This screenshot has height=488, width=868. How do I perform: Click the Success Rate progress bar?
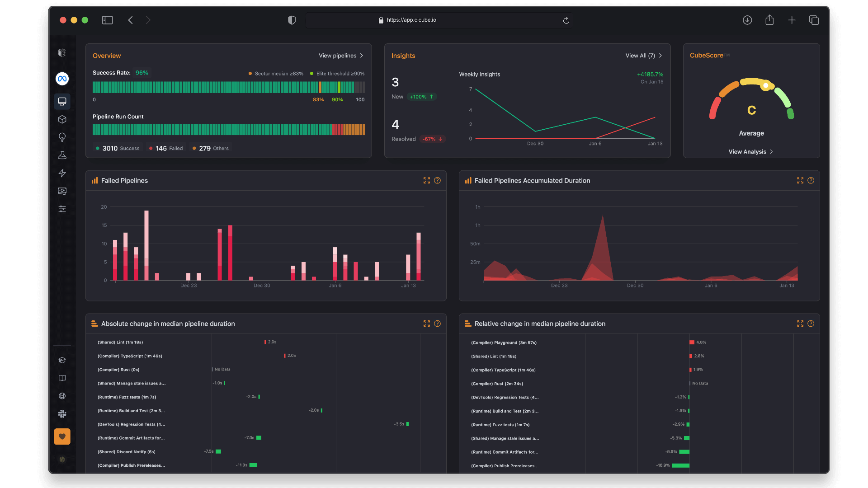(229, 87)
